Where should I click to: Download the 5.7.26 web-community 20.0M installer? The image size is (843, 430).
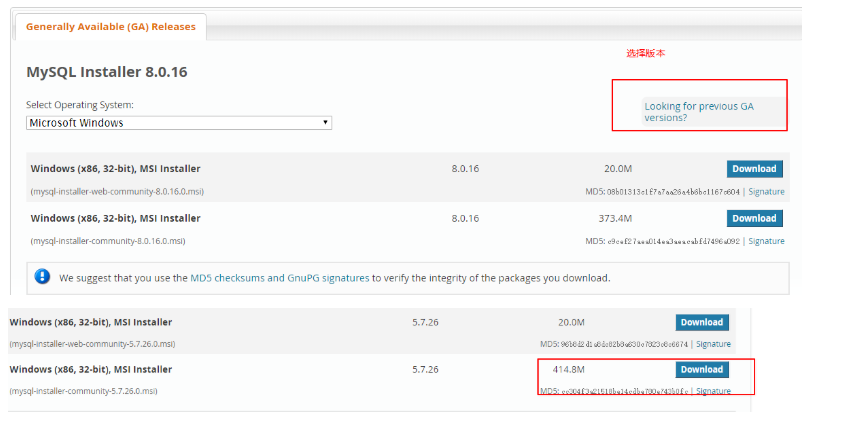click(x=702, y=322)
